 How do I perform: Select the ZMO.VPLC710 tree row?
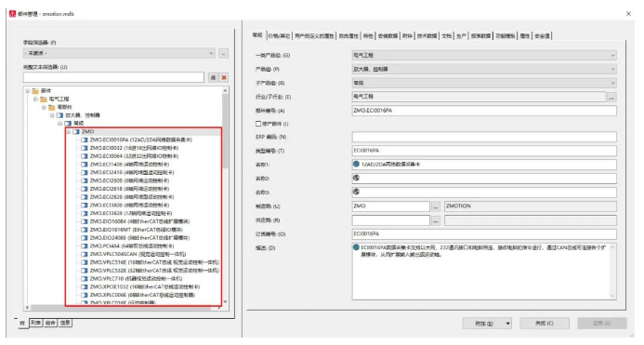tap(136, 279)
